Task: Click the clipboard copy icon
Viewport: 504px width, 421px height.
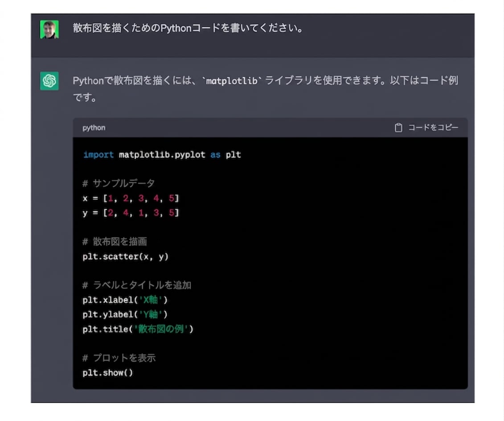Action: click(x=398, y=128)
